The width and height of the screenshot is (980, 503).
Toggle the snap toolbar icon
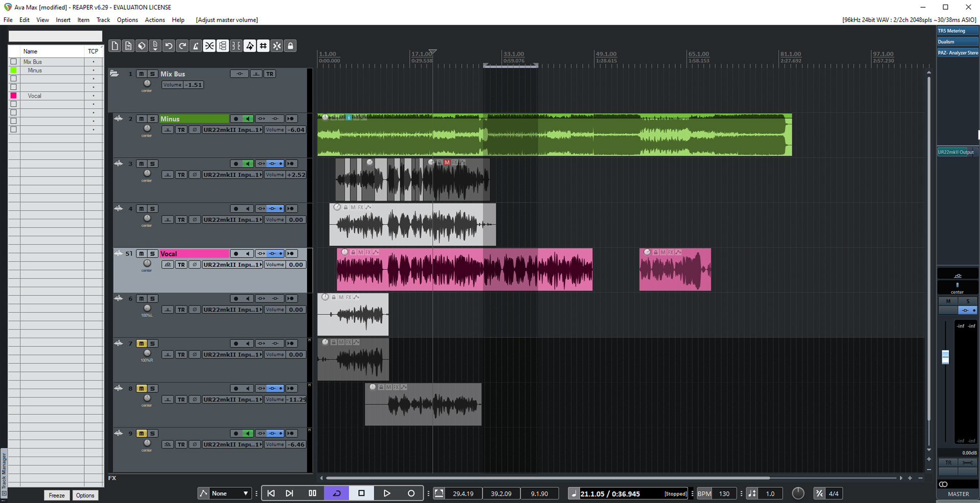tap(277, 46)
